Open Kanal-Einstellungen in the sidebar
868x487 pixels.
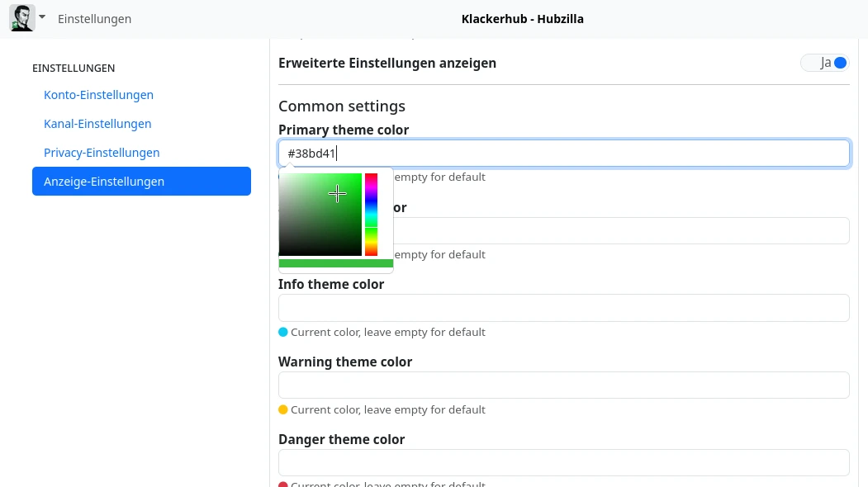[97, 124]
